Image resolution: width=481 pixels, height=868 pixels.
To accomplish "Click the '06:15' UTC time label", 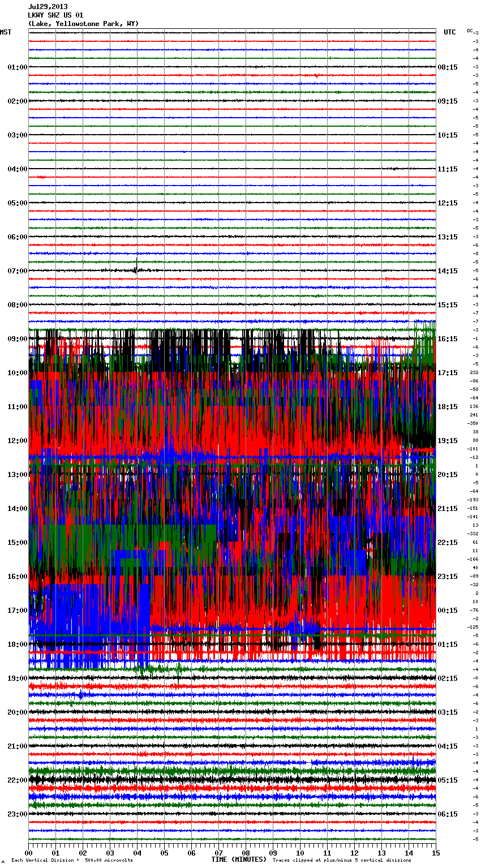I will coord(448,814).
